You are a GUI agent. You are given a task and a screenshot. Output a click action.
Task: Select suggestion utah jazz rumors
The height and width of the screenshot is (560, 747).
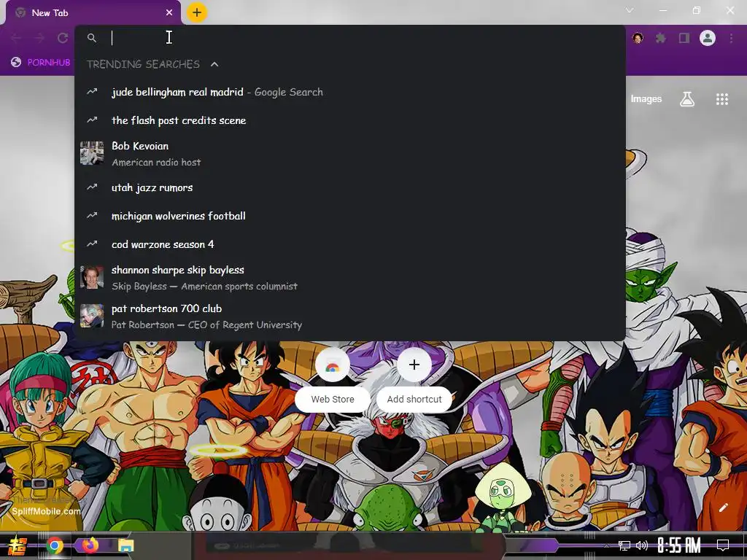click(350, 187)
